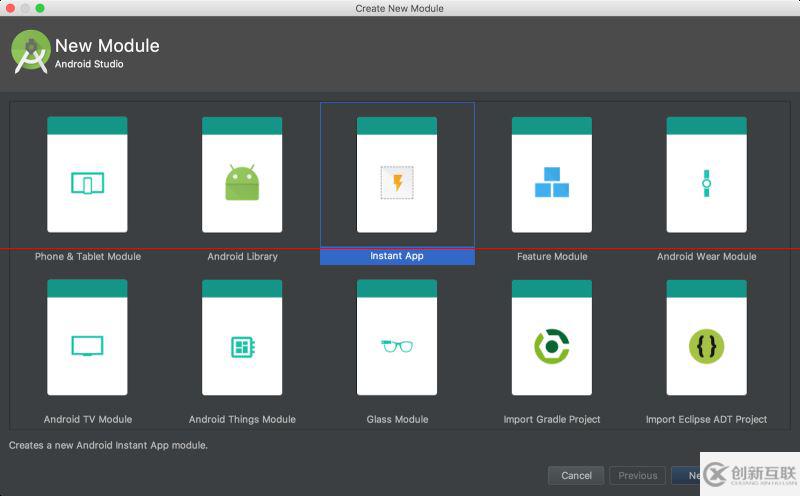The width and height of the screenshot is (800, 496).
Task: Click the Feature Module text label
Action: point(552,257)
